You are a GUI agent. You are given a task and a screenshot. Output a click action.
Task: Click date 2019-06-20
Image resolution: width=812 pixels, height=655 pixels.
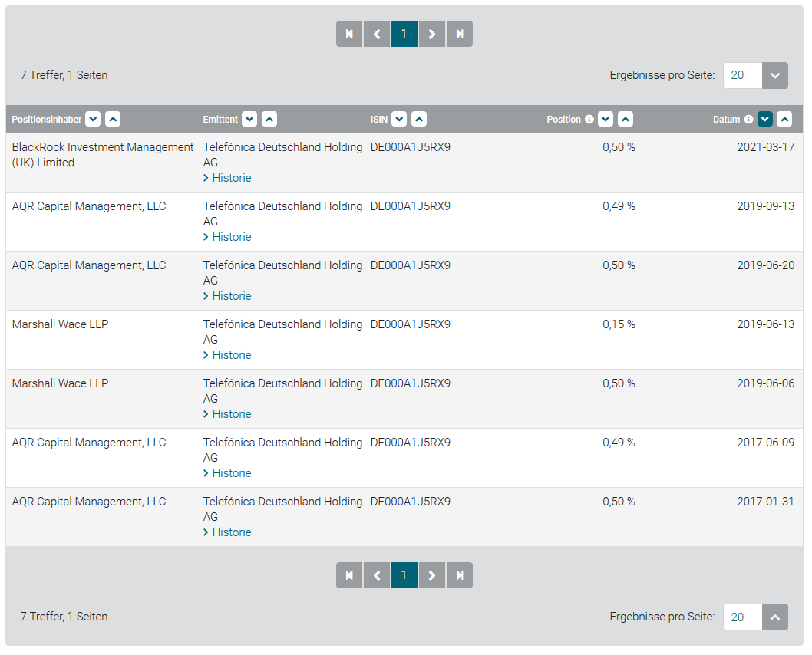[765, 265]
